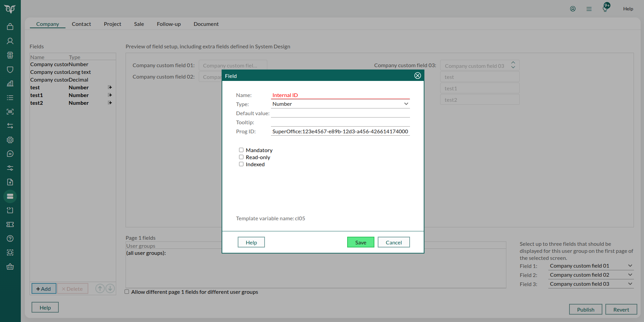
Task: Select the padlock Licenses icon in sidebar
Action: coord(10,26)
